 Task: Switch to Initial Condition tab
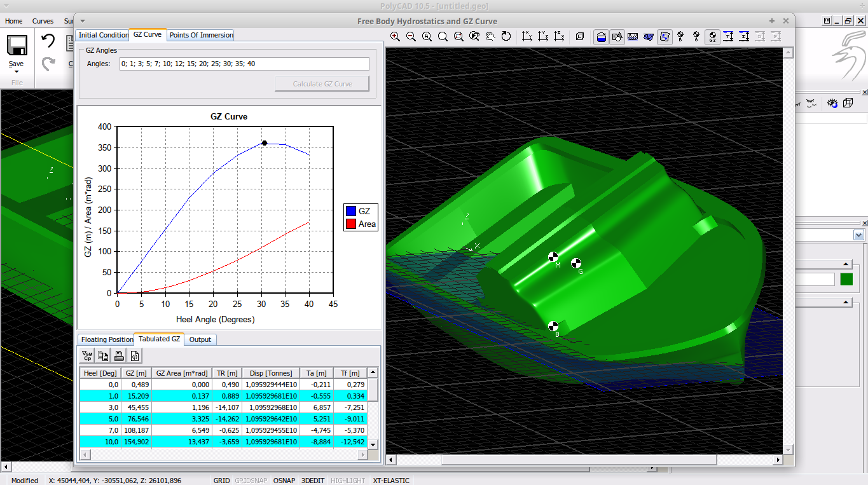[103, 35]
